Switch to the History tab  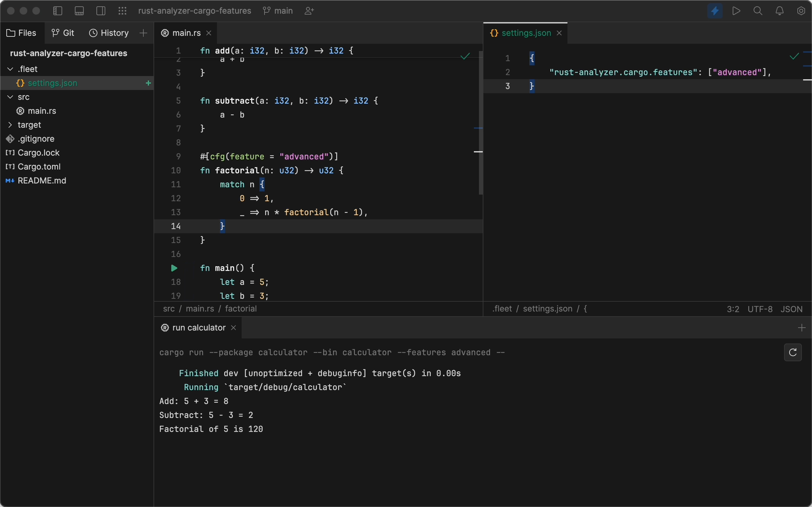[x=108, y=33]
